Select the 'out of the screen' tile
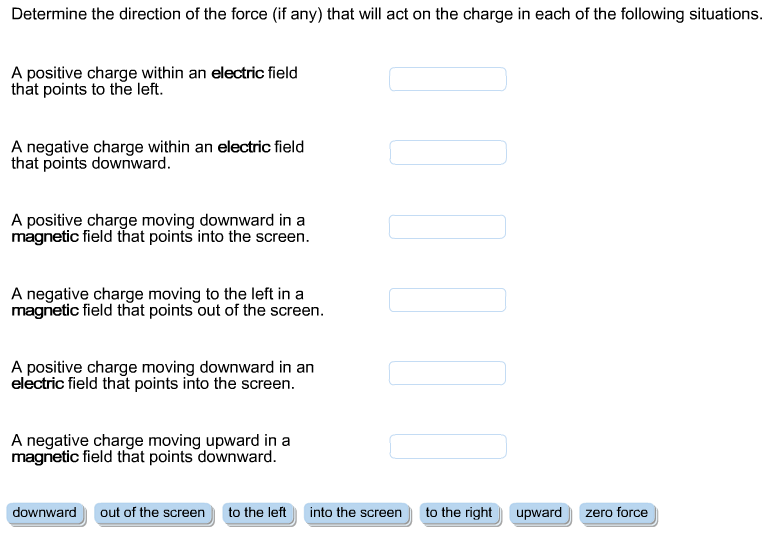This screenshot has width=779, height=539. [x=152, y=513]
